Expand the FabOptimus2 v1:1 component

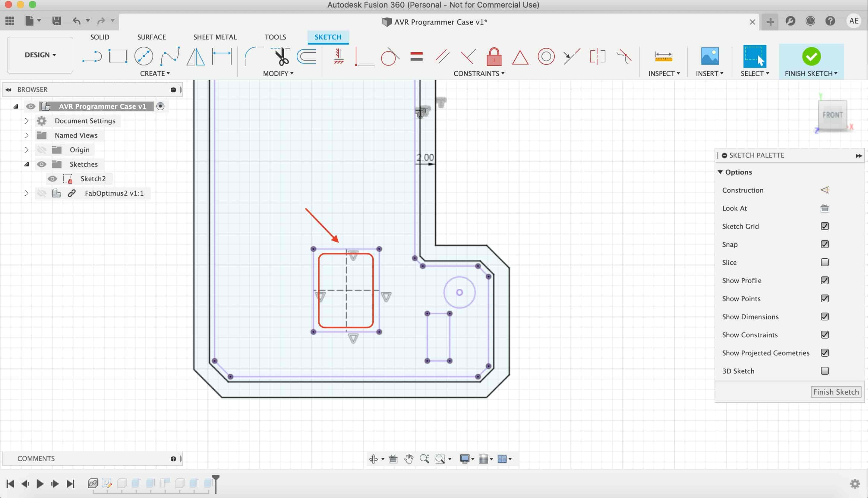[26, 193]
